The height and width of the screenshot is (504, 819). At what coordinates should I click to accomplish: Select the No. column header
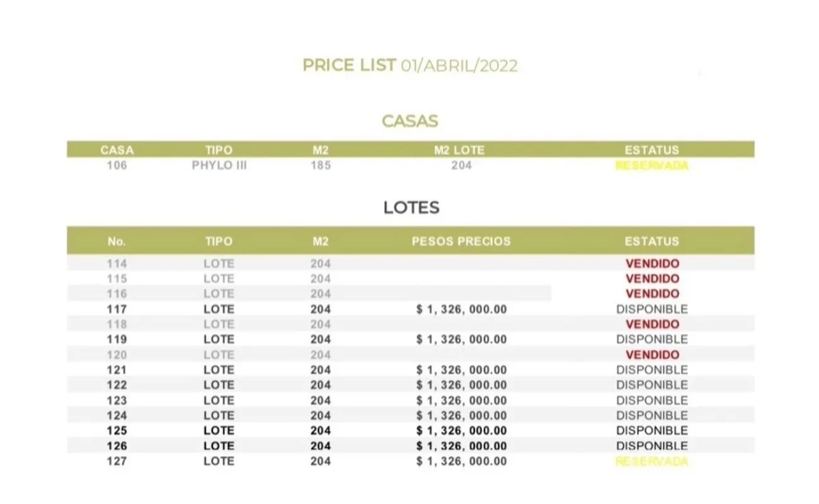point(117,241)
